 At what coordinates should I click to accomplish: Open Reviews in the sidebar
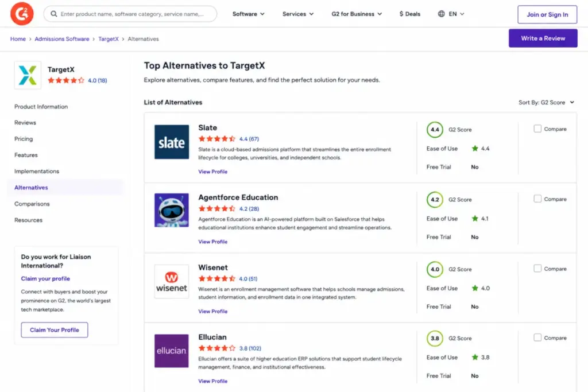[x=25, y=123]
